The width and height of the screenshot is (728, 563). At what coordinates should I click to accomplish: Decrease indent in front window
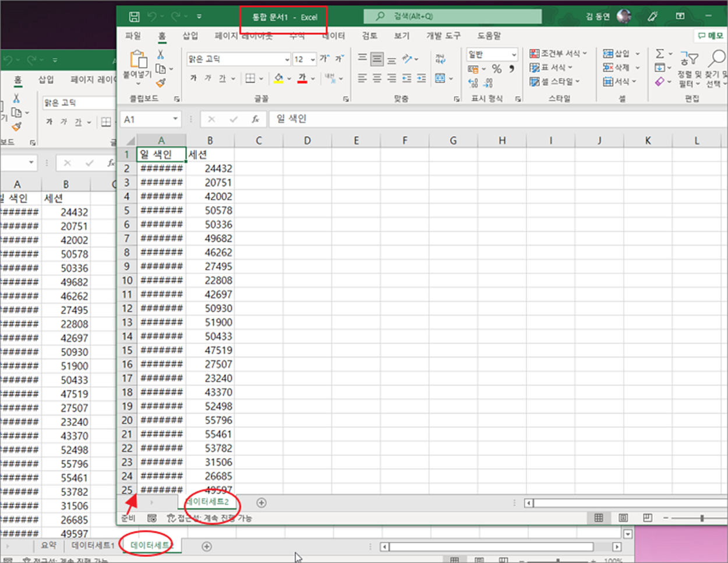pos(407,78)
